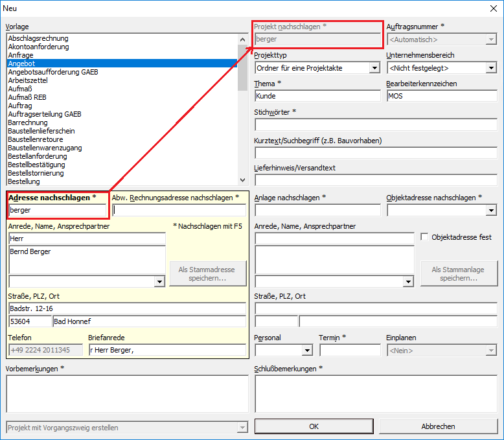504x440 pixels.
Task: Click the Termin input field
Action: click(x=350, y=351)
